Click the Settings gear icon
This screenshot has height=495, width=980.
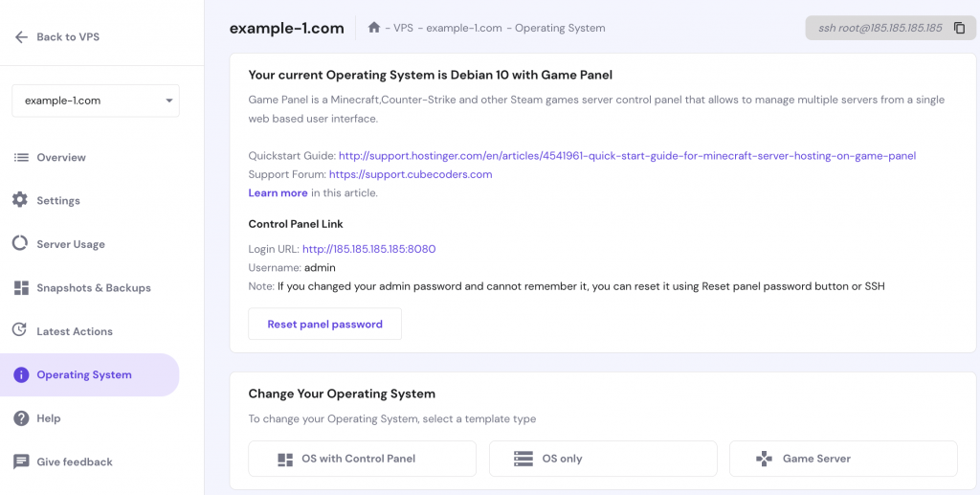tap(20, 200)
